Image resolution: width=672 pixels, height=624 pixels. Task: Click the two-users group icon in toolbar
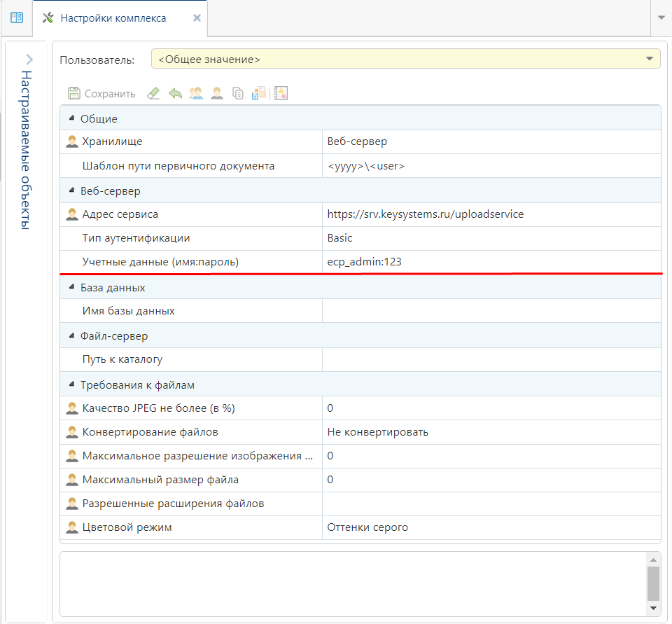tap(196, 93)
